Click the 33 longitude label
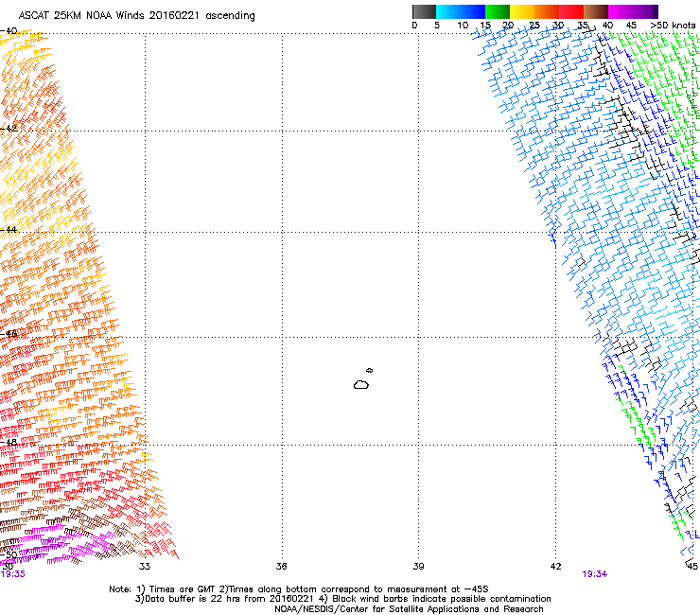This screenshot has height=615, width=700. tap(145, 567)
